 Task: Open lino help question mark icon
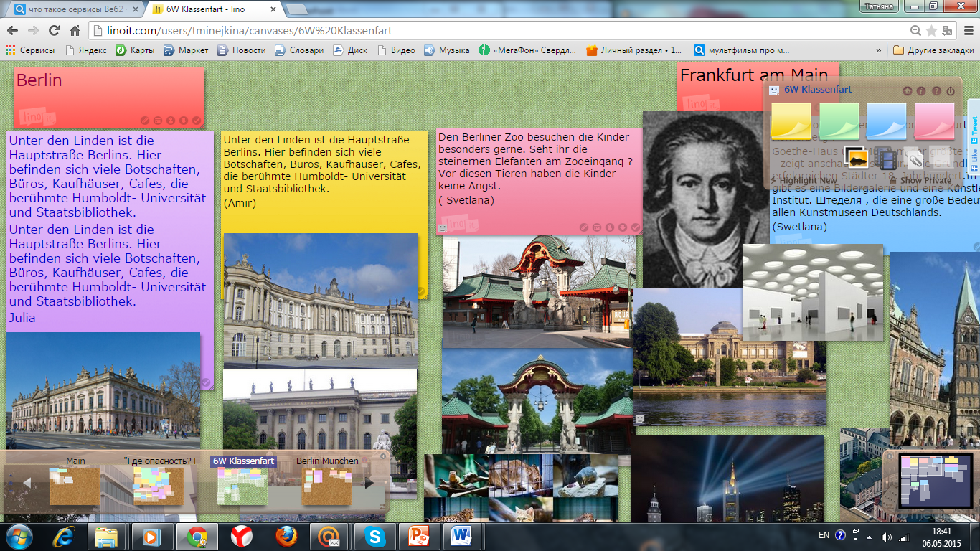click(936, 91)
